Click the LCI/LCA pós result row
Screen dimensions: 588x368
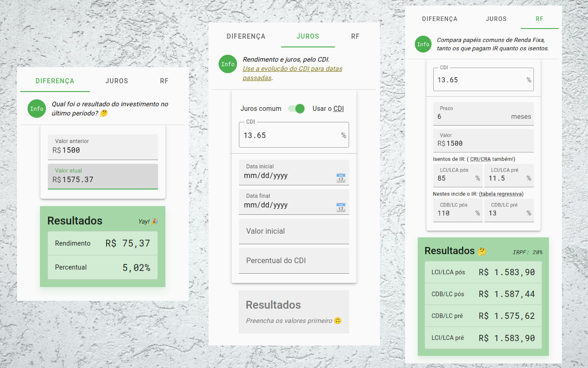pos(483,272)
